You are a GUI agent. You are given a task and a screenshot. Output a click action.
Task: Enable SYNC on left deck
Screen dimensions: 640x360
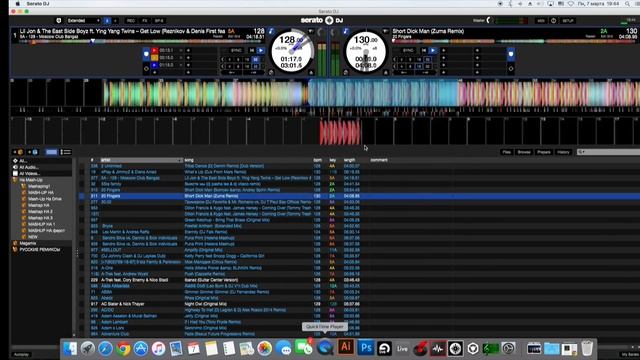pyautogui.click(x=236, y=50)
